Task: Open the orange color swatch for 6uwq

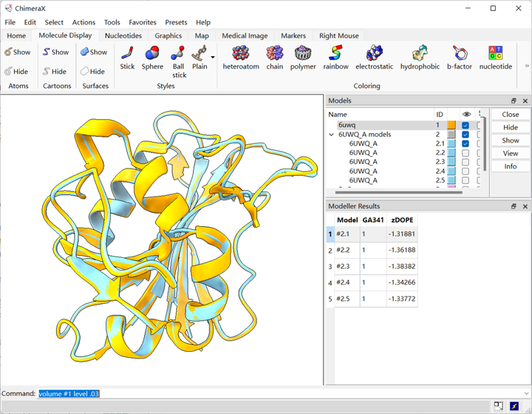Action: click(451, 126)
